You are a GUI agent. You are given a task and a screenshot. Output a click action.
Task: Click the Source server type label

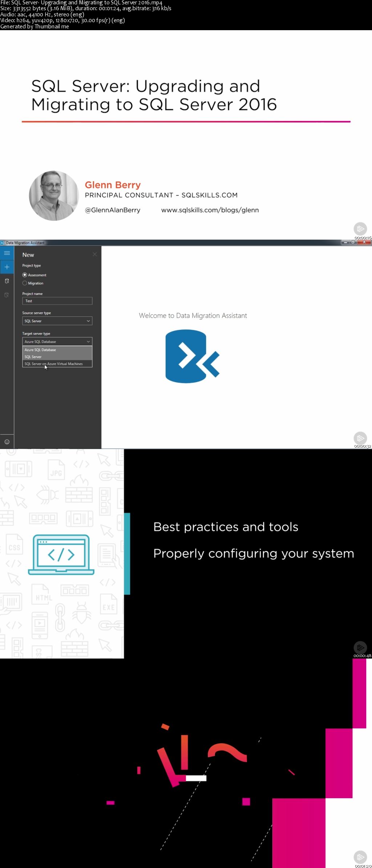(x=36, y=313)
